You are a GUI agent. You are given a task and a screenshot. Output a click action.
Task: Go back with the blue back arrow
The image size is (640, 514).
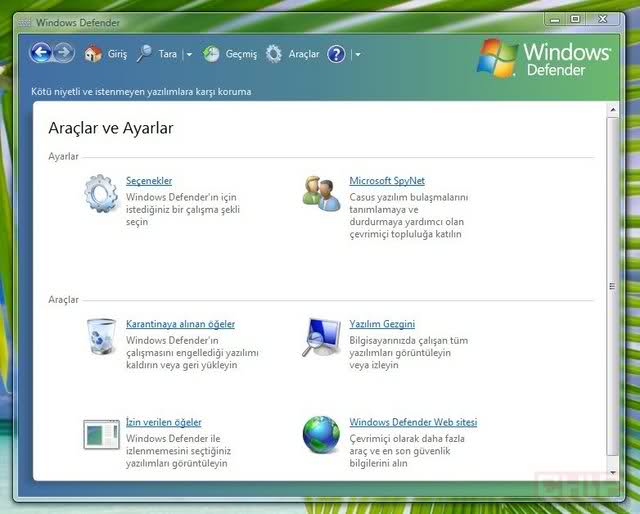41,53
